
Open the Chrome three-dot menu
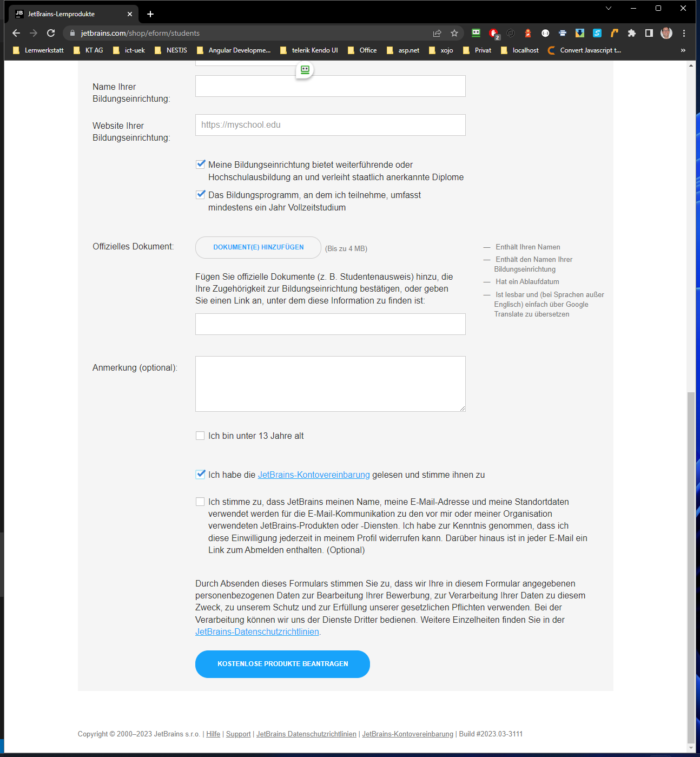point(684,33)
